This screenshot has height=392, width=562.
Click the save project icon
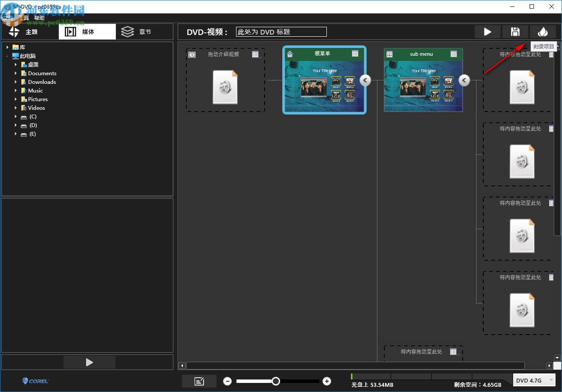pos(515,32)
